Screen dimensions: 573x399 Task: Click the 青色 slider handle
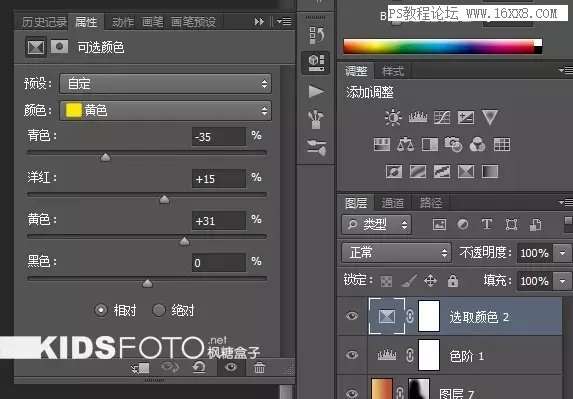pyautogui.click(x=105, y=157)
